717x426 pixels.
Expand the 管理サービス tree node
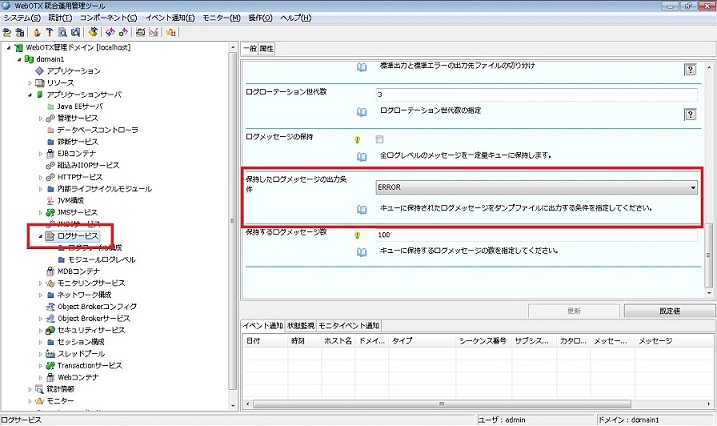(40, 118)
